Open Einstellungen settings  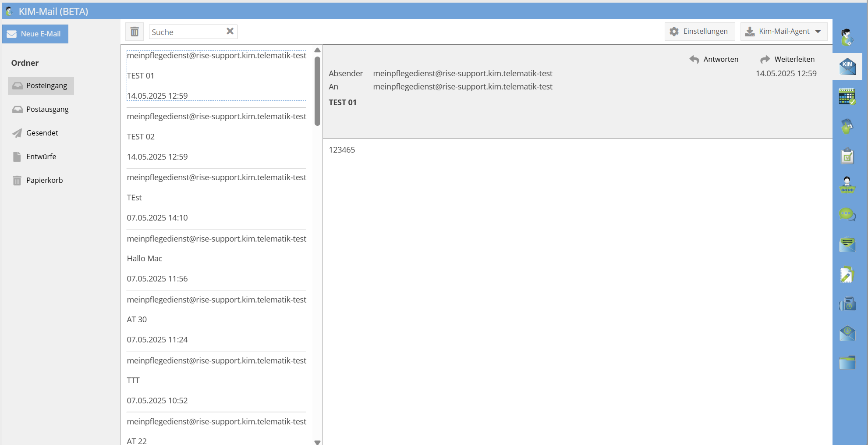[699, 32]
